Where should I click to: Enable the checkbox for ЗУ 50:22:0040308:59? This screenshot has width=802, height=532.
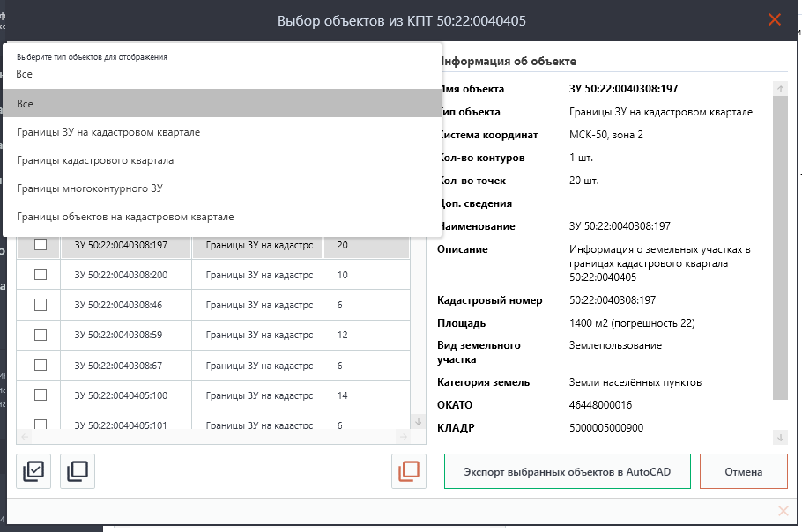pyautogui.click(x=41, y=335)
